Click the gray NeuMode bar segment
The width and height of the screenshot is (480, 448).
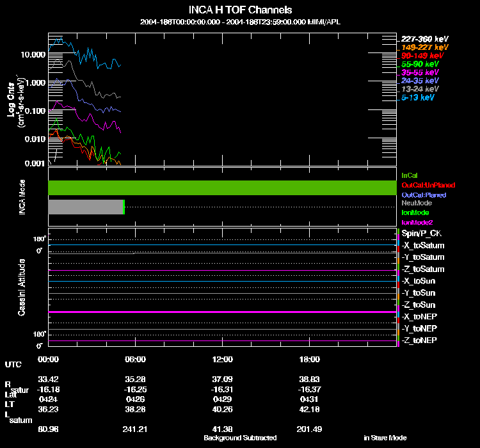[x=85, y=207]
